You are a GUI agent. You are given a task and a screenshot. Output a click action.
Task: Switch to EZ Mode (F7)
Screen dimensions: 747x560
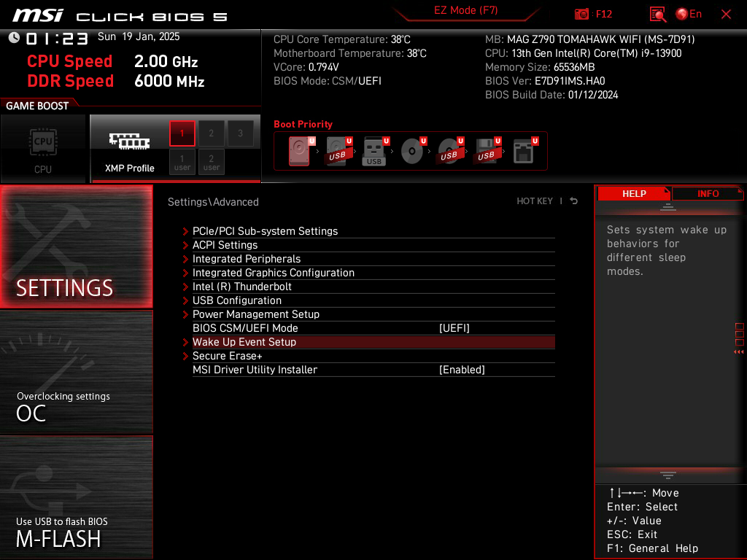pyautogui.click(x=465, y=10)
